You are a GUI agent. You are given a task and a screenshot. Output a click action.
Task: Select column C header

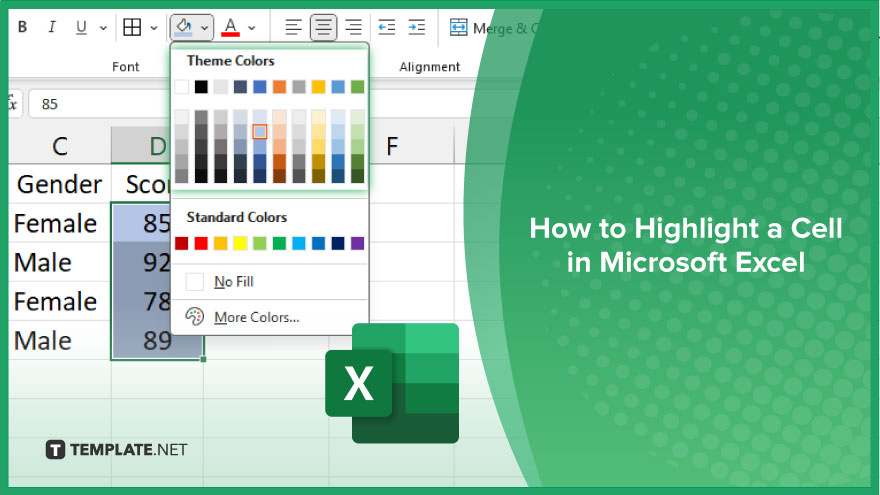click(x=60, y=146)
